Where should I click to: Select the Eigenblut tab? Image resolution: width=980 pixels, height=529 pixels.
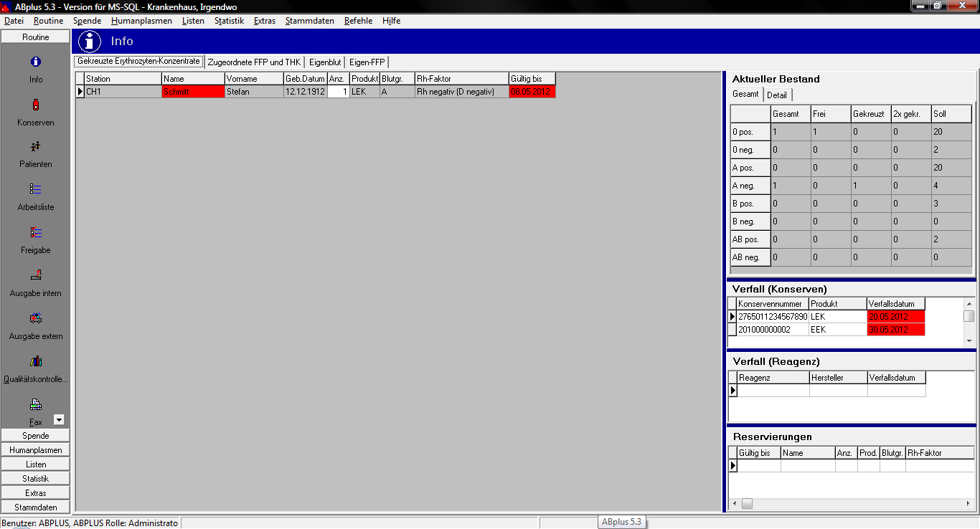(x=325, y=62)
